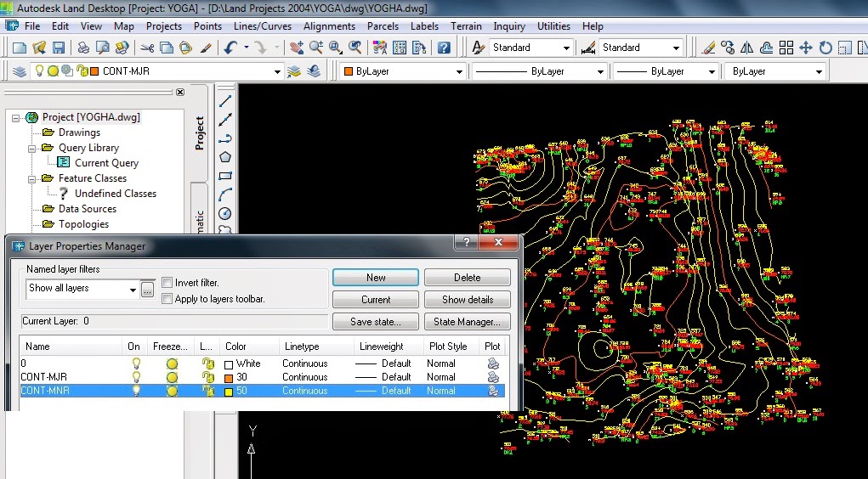The width and height of the screenshot is (868, 479).
Task: Open the text style Standard dropdown
Action: (x=565, y=48)
